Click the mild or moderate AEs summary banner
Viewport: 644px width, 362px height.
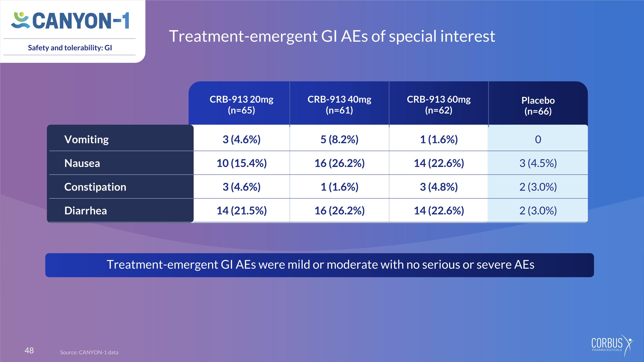(x=319, y=265)
